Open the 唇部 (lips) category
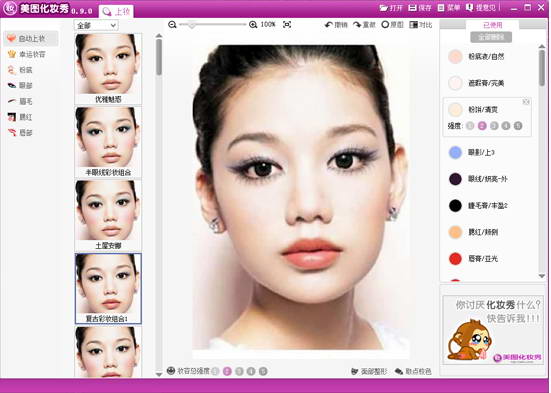 coord(20,133)
